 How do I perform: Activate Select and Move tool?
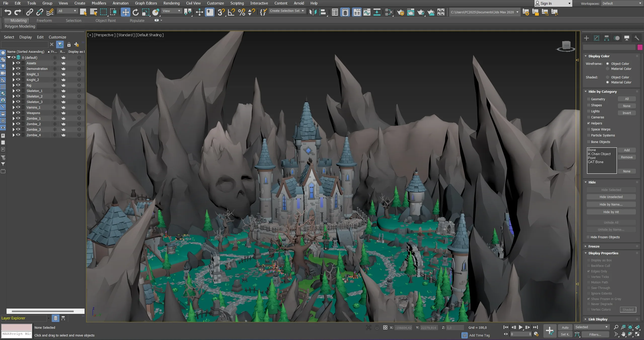coord(125,12)
